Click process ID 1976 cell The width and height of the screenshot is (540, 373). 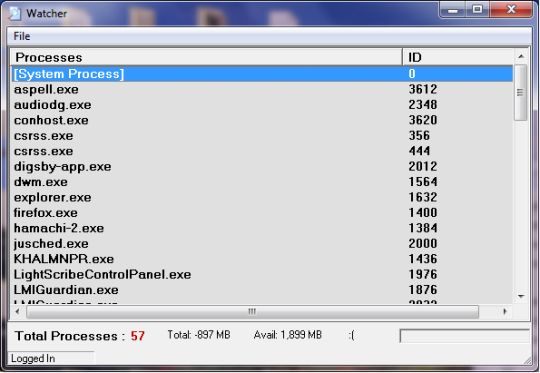pos(423,274)
